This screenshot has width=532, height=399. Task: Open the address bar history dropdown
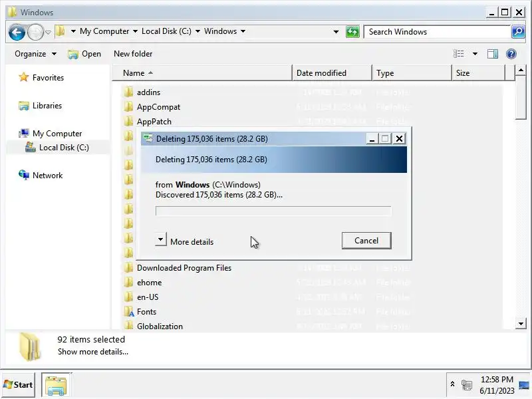click(x=336, y=32)
